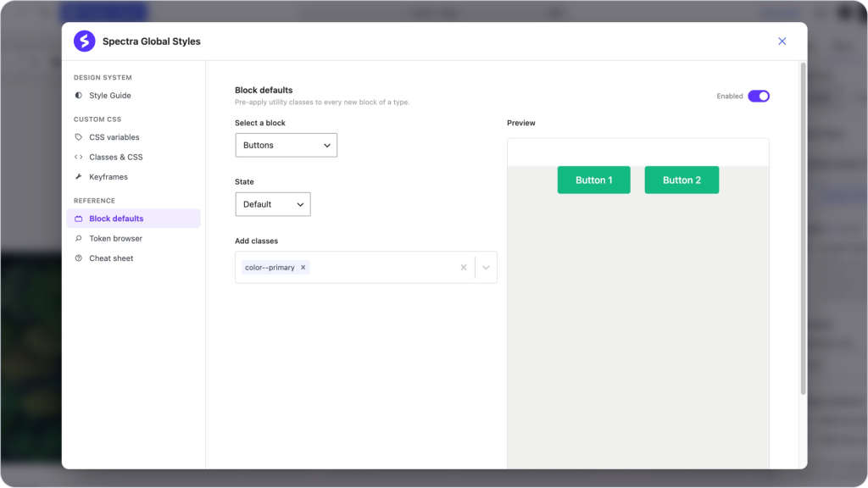Click the Keyframes wrench icon
The image size is (868, 488).
(79, 176)
